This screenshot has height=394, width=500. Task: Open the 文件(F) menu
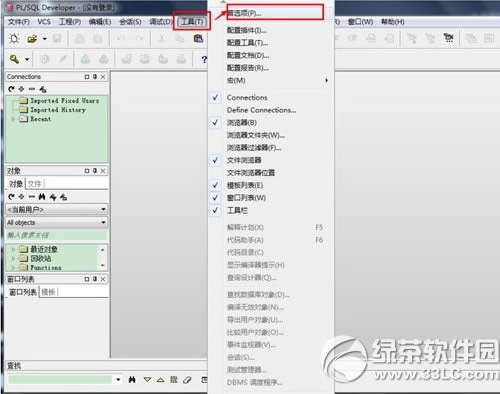[19, 22]
